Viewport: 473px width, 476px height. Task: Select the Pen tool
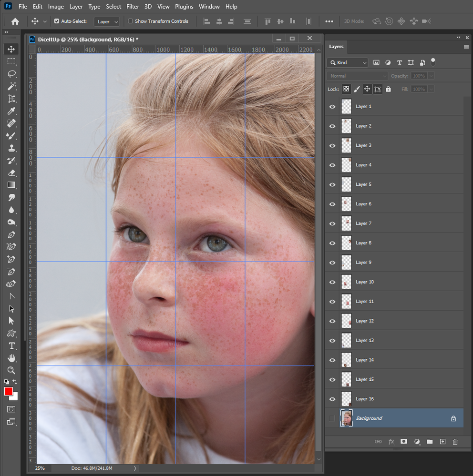pos(11,234)
